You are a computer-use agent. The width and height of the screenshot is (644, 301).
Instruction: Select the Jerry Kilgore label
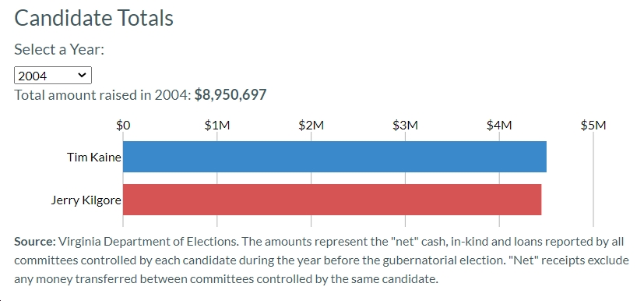pos(86,200)
